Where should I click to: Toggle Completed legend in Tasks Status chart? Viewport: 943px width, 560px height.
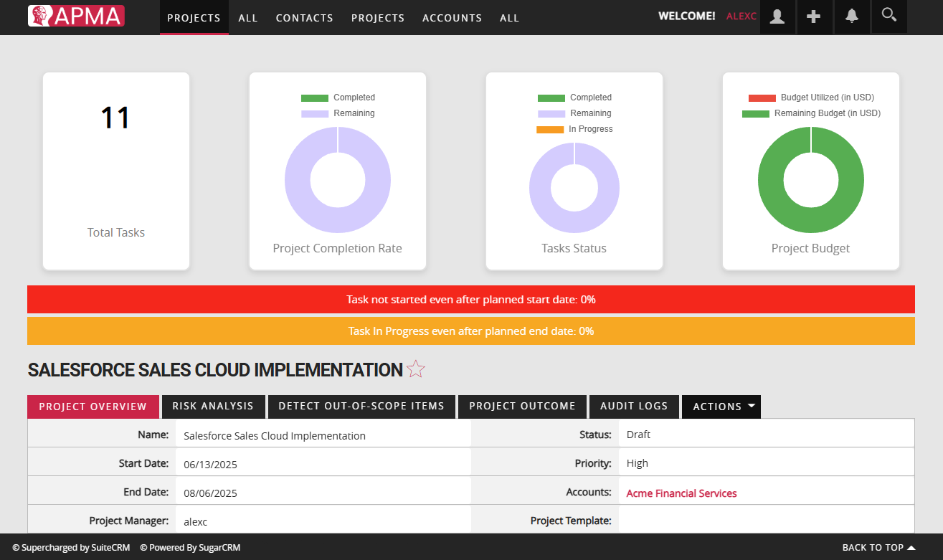click(574, 98)
